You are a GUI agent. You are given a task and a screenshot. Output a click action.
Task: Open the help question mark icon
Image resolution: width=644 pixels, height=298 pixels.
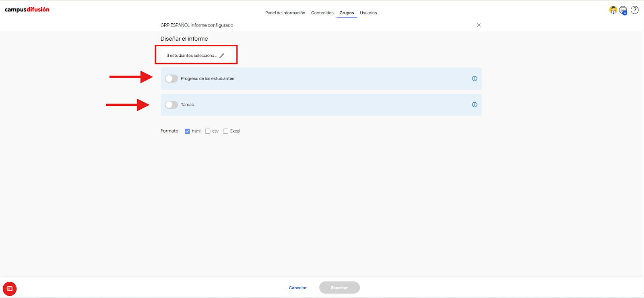[635, 10]
